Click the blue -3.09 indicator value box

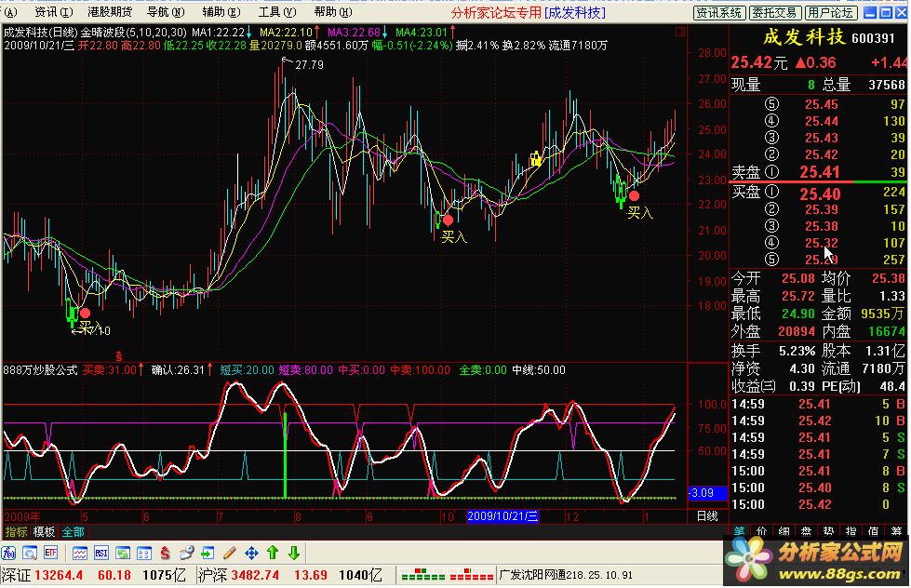[x=707, y=493]
